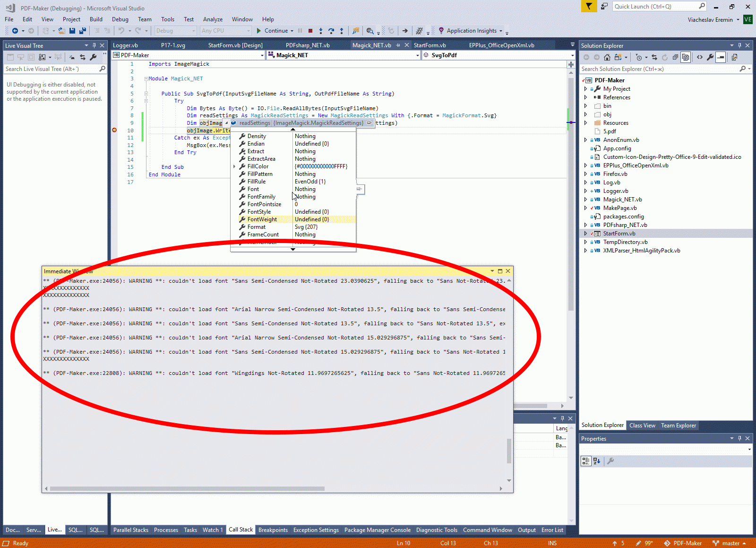Screen dimensions: 756x548
Task: Open the Debug configuration dropdown
Action: 194,31
